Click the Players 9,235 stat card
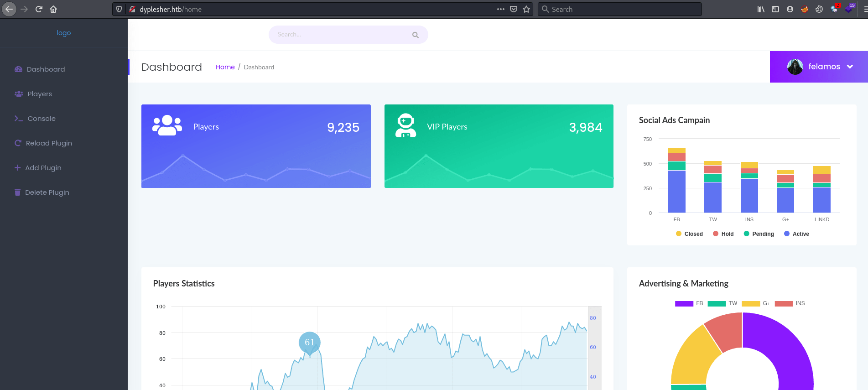 pyautogui.click(x=256, y=146)
